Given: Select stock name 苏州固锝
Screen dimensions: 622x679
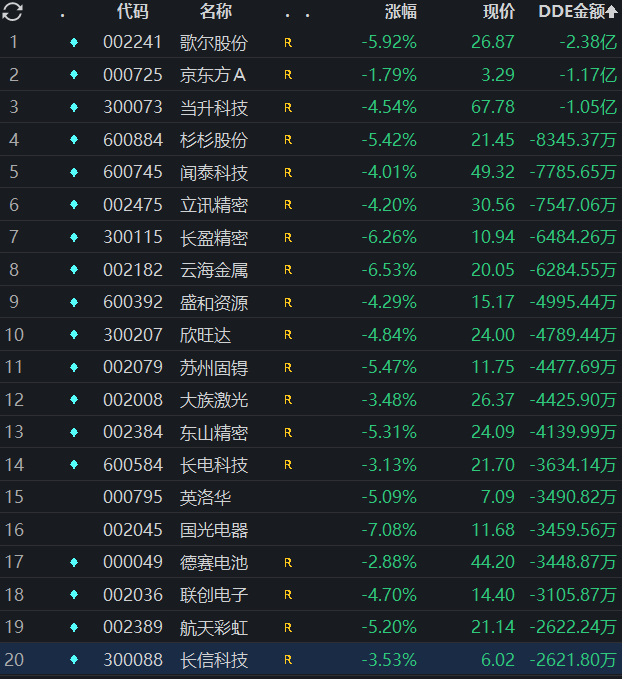Looking at the screenshot, I should click(x=214, y=367).
